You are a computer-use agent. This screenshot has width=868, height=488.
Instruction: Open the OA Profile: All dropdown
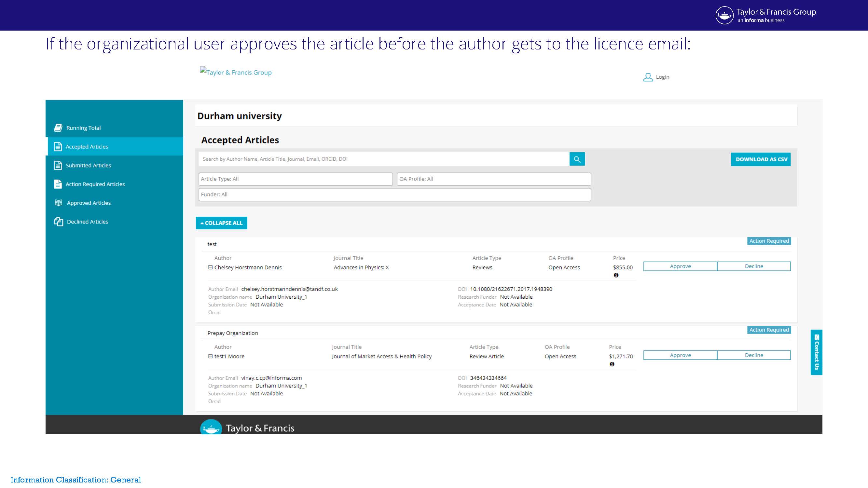(x=494, y=179)
